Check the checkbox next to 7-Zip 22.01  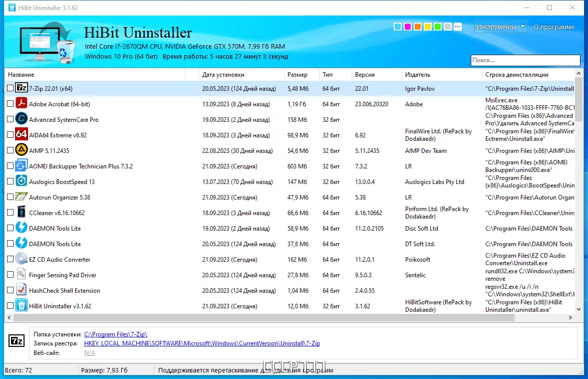point(10,88)
